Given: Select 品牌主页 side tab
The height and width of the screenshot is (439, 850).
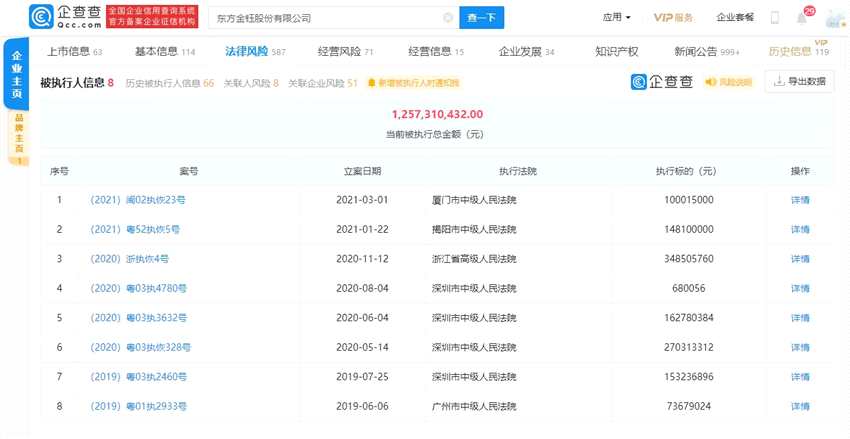Looking at the screenshot, I should (x=19, y=138).
